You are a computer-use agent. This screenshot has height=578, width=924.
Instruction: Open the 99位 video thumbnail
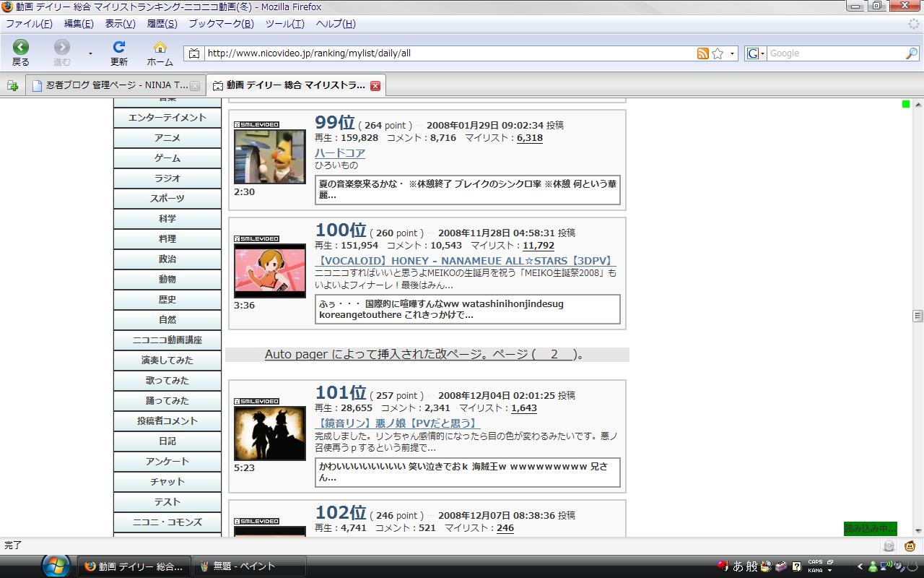point(270,157)
